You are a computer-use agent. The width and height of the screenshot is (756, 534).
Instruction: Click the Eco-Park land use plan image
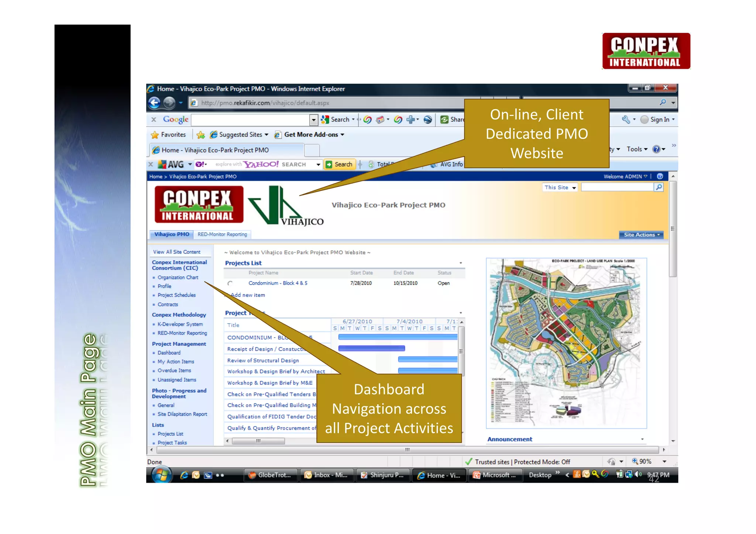tap(566, 343)
